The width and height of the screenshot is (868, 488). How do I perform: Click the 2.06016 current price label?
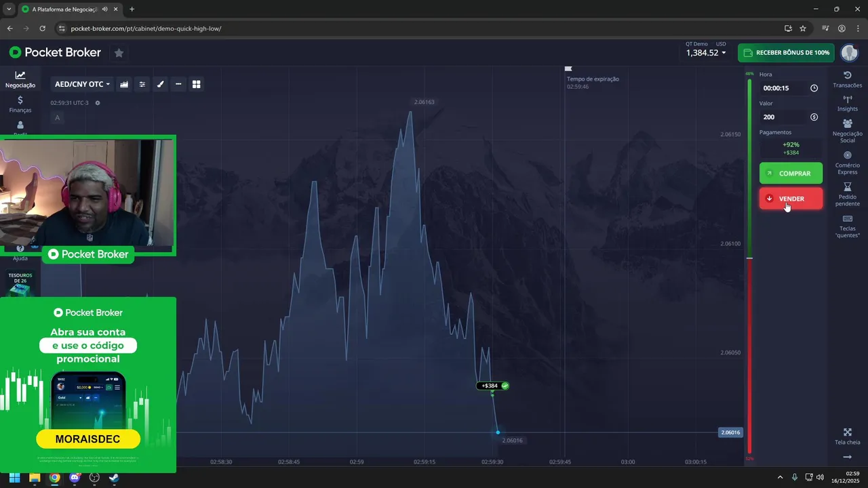730,432
